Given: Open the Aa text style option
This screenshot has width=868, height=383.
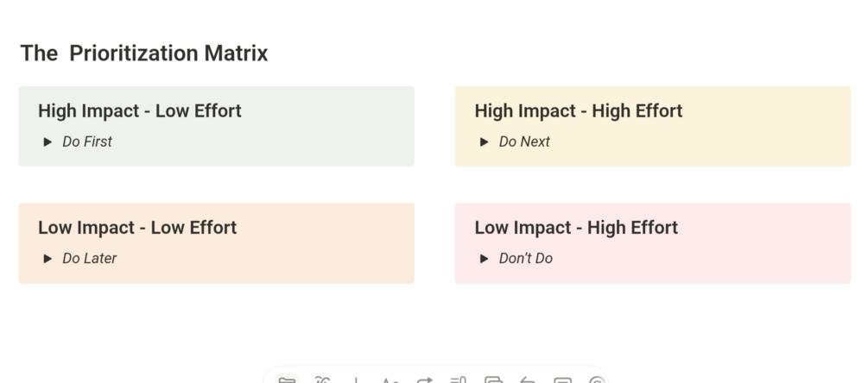Looking at the screenshot, I should click(390, 380).
